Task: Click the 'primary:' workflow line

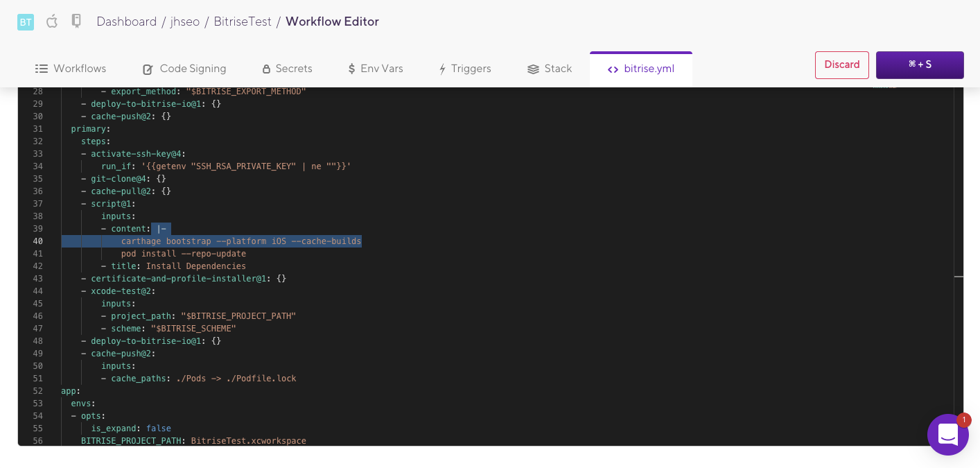Action: pyautogui.click(x=91, y=129)
